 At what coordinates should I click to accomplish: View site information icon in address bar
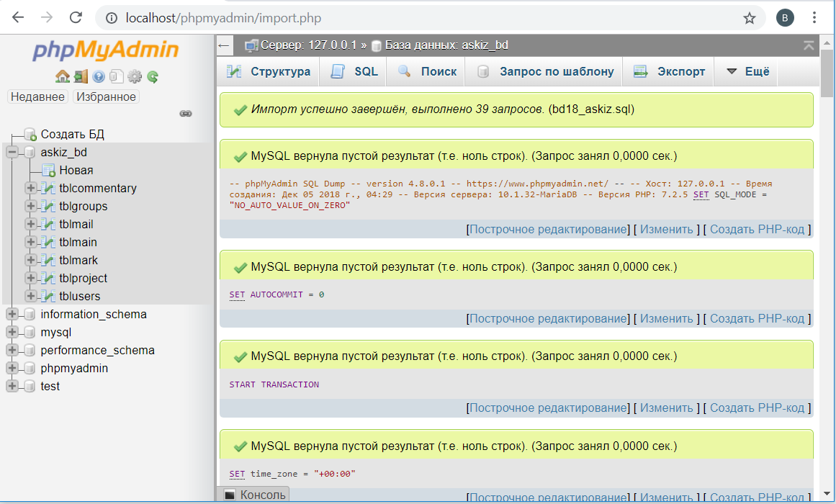(x=112, y=18)
